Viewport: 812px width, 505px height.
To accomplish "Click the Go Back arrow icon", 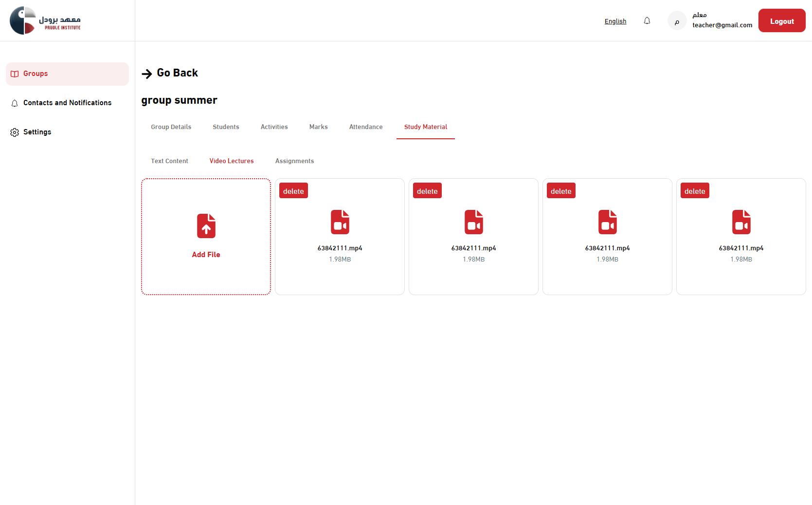I will 146,74.
